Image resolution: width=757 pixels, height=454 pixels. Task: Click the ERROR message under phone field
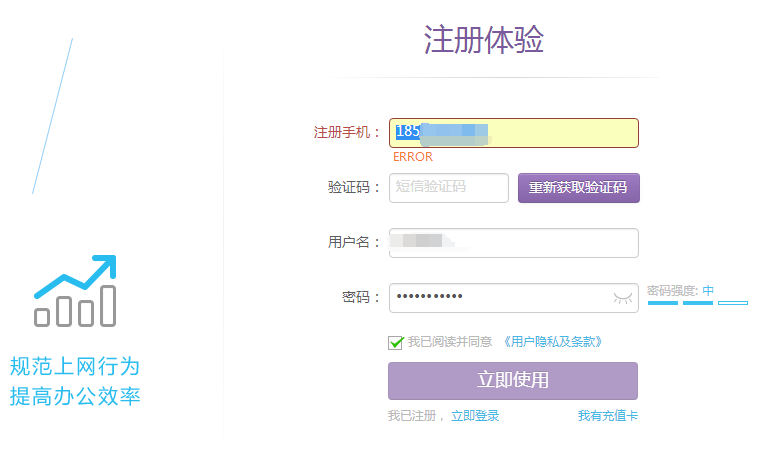[413, 157]
